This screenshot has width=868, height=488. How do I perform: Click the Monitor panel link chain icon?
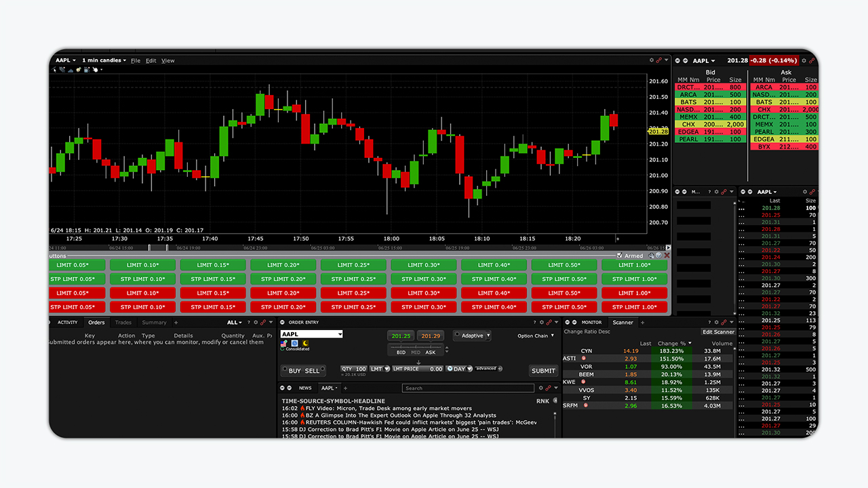[724, 323]
